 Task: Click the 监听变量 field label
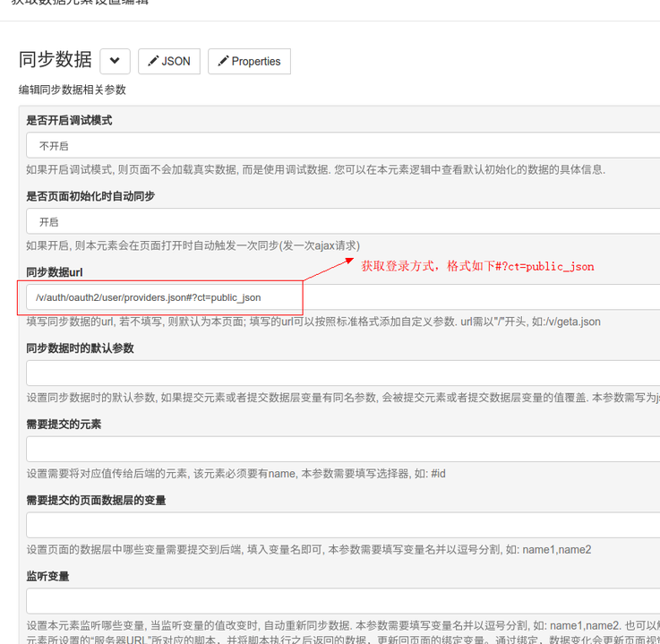pyautogui.click(x=47, y=577)
